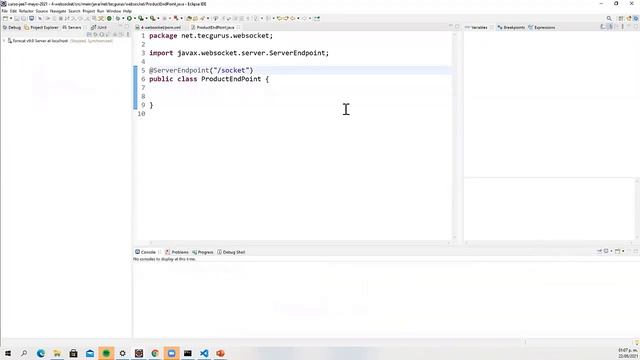Click the New file toolbar icon

point(5,18)
